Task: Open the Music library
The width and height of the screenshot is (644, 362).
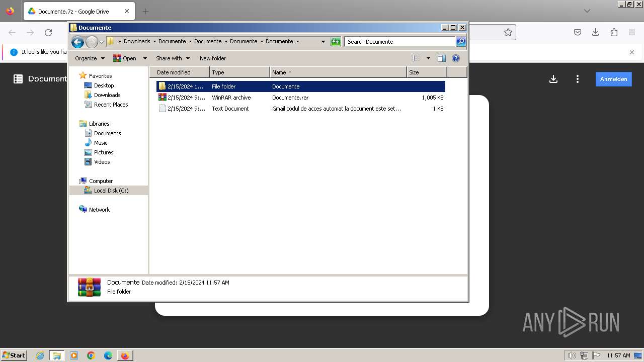Action: pos(101,143)
